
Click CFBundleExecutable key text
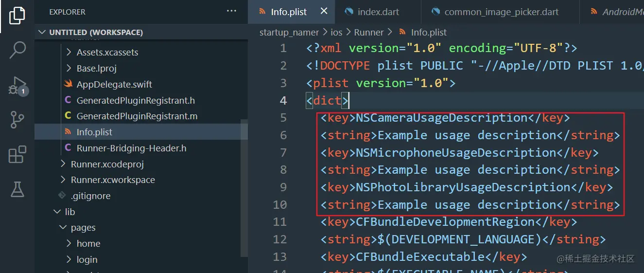coord(420,256)
